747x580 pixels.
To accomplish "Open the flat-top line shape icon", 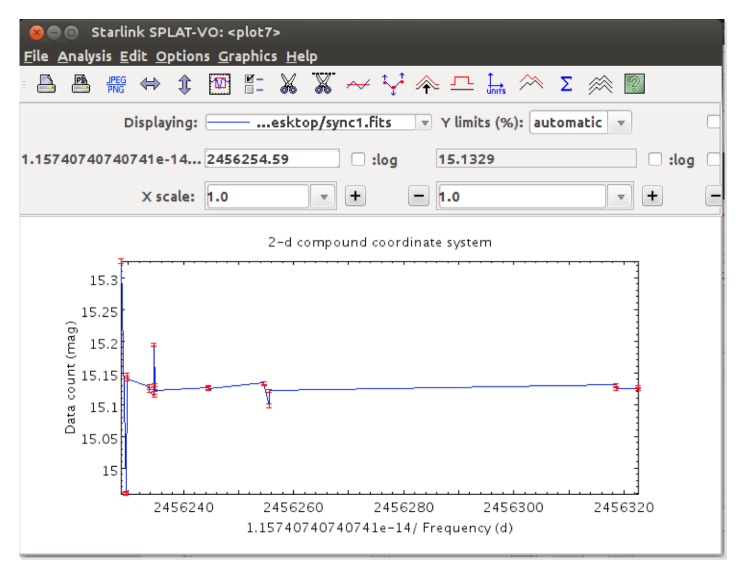I will pos(461,84).
